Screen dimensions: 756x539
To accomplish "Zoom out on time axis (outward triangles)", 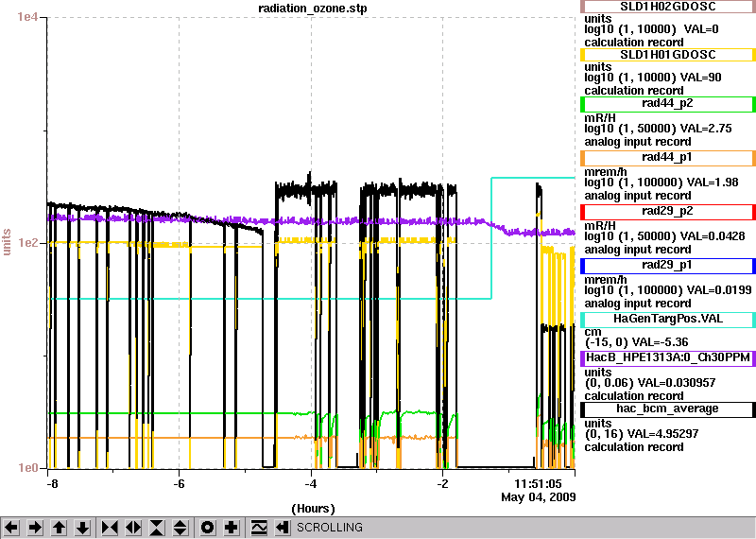I will click(133, 528).
